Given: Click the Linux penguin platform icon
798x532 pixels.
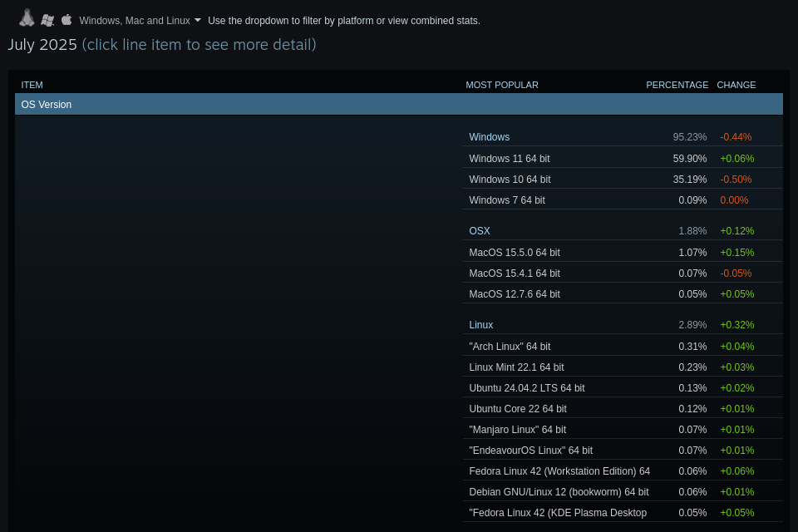Looking at the screenshot, I should [27, 18].
